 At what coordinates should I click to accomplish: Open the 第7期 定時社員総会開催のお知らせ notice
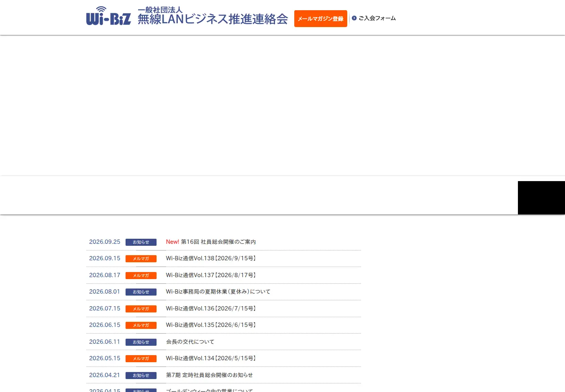click(210, 375)
